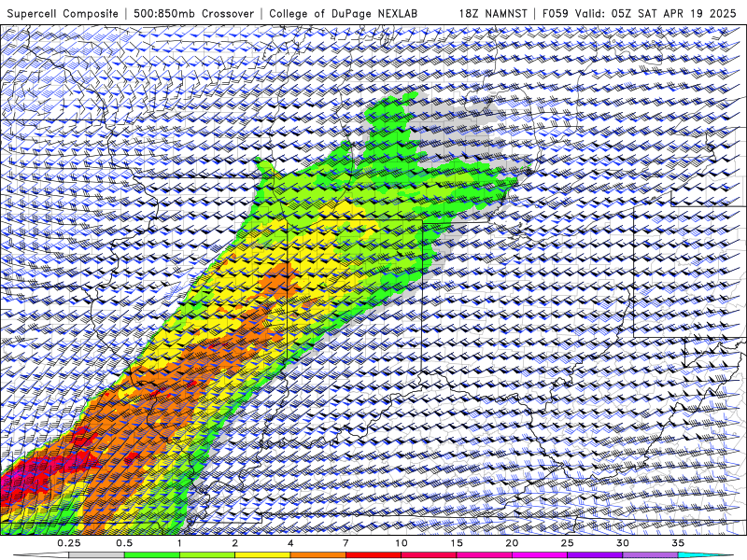Click the pink legend segment after 15
This screenshot has height=560, width=747.
tap(484, 555)
